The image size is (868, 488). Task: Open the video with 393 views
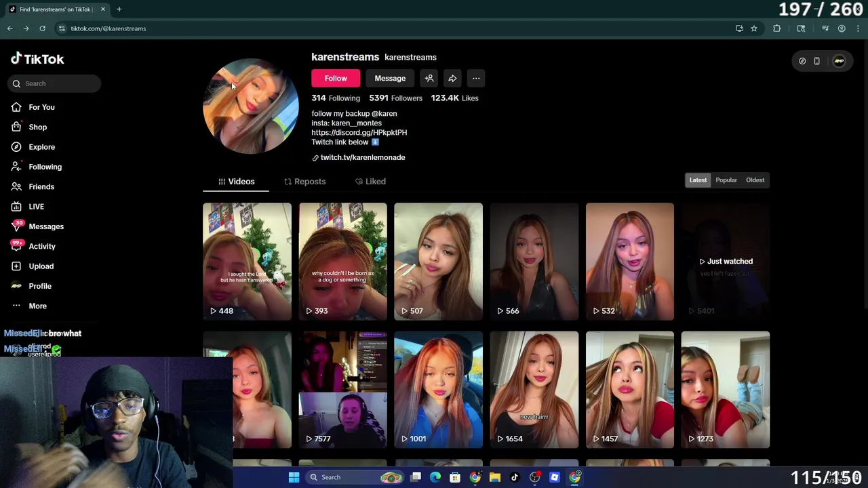pyautogui.click(x=342, y=261)
